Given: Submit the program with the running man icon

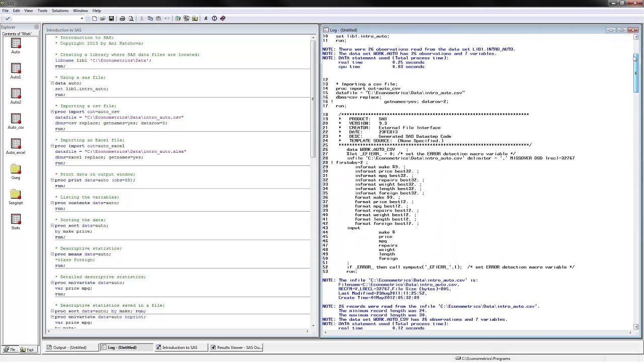Looking at the screenshot, I should coord(205,19).
